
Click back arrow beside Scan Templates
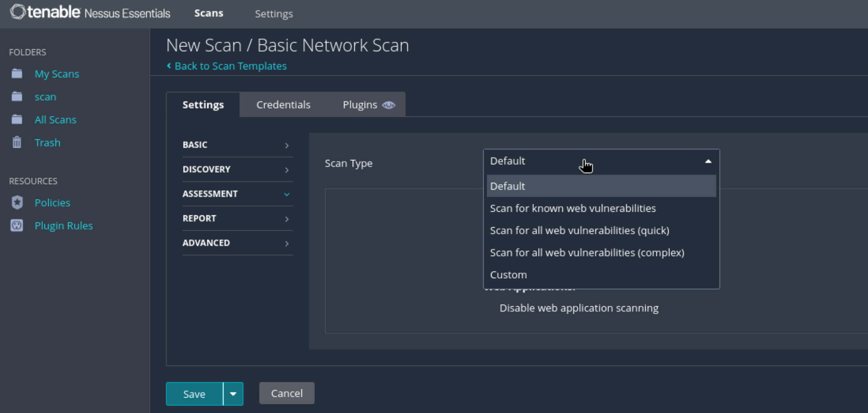pyautogui.click(x=169, y=65)
